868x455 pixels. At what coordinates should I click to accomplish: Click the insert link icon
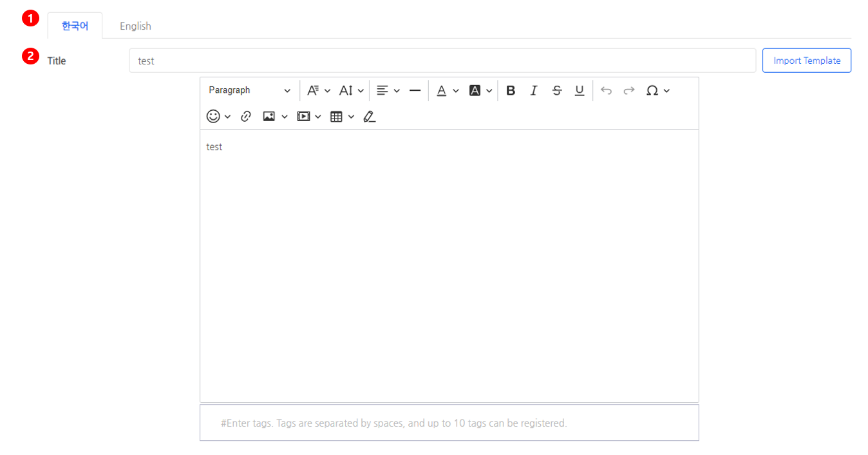tap(245, 117)
